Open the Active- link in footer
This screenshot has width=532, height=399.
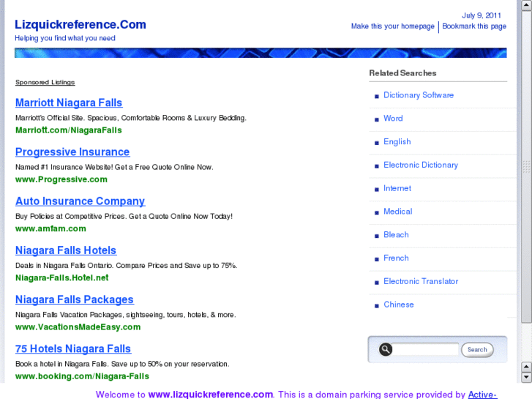pos(482,395)
